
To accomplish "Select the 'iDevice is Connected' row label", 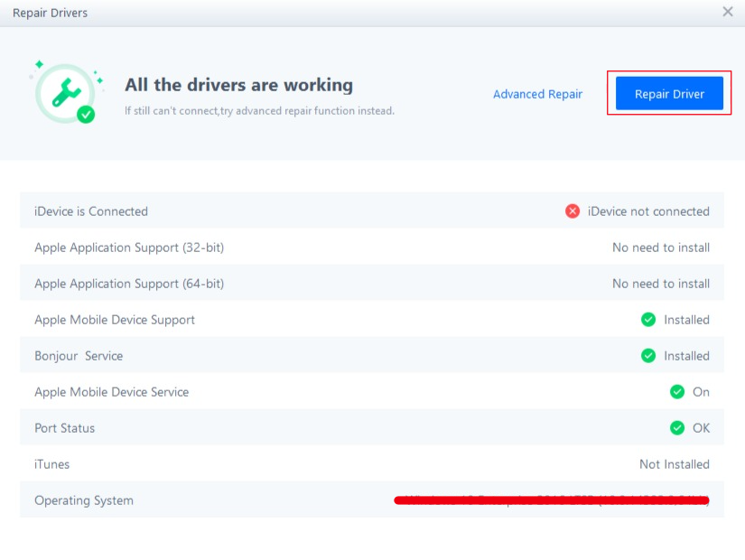I will coord(90,211).
